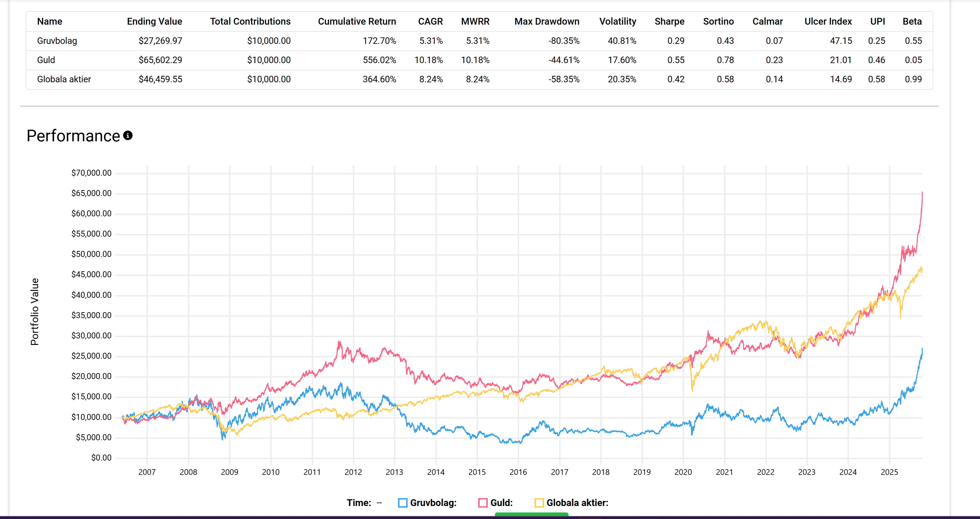Select the Gruvbolag row name

[57, 41]
